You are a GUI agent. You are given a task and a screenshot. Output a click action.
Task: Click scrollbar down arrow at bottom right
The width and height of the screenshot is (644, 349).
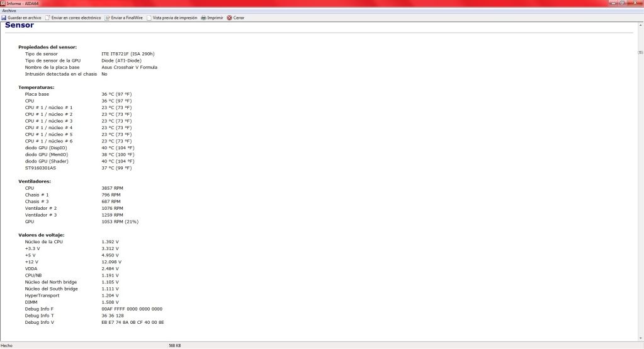coord(641,338)
